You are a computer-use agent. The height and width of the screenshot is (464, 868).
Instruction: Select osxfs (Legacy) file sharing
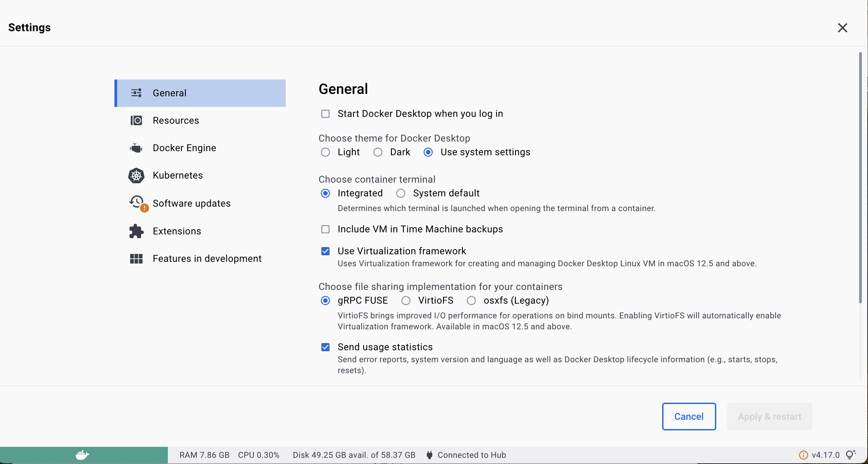tap(471, 301)
